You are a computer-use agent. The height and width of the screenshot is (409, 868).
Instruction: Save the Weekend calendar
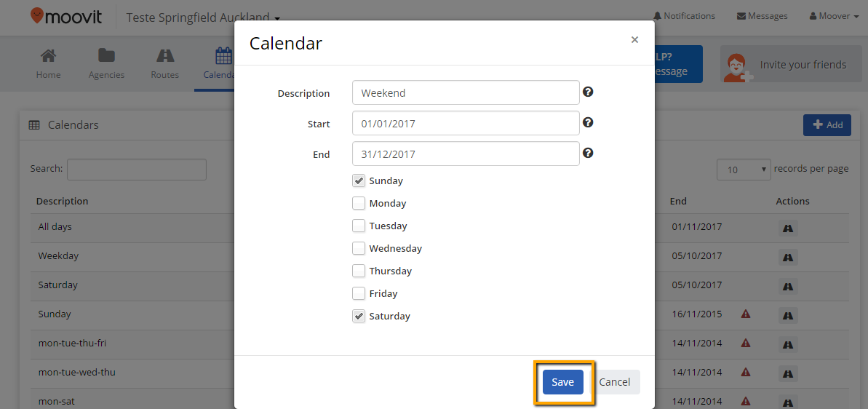[x=563, y=382]
